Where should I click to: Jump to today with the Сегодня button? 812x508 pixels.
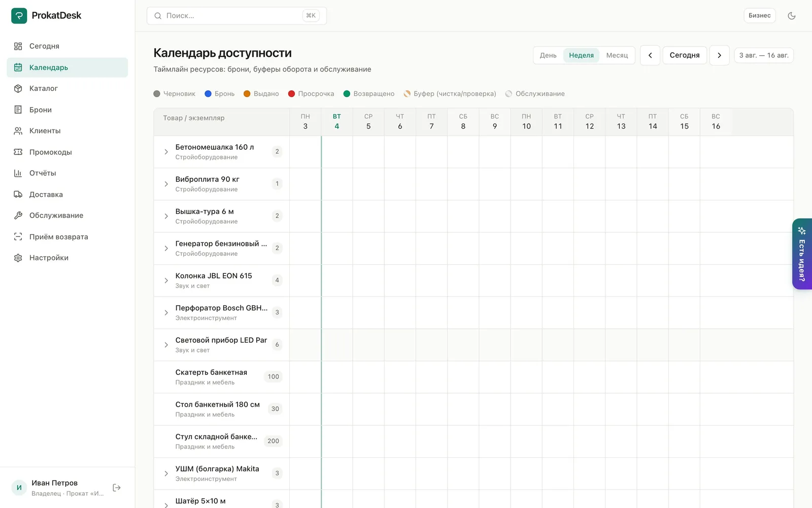click(685, 55)
